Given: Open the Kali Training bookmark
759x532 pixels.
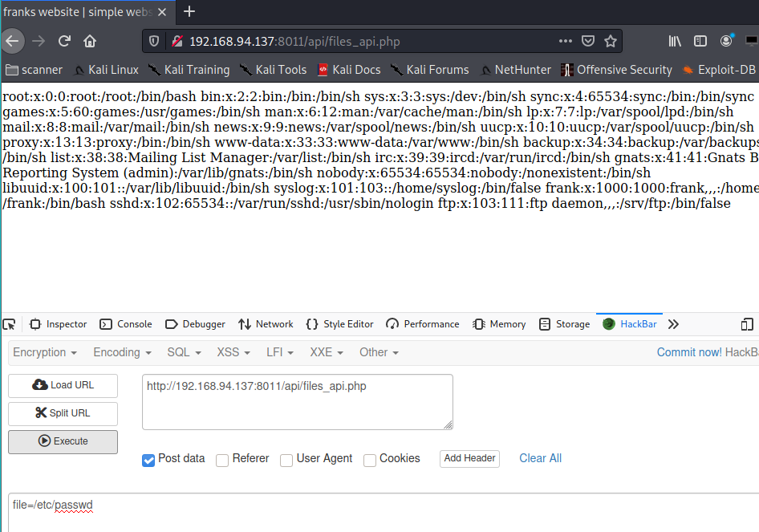Looking at the screenshot, I should (x=189, y=70).
